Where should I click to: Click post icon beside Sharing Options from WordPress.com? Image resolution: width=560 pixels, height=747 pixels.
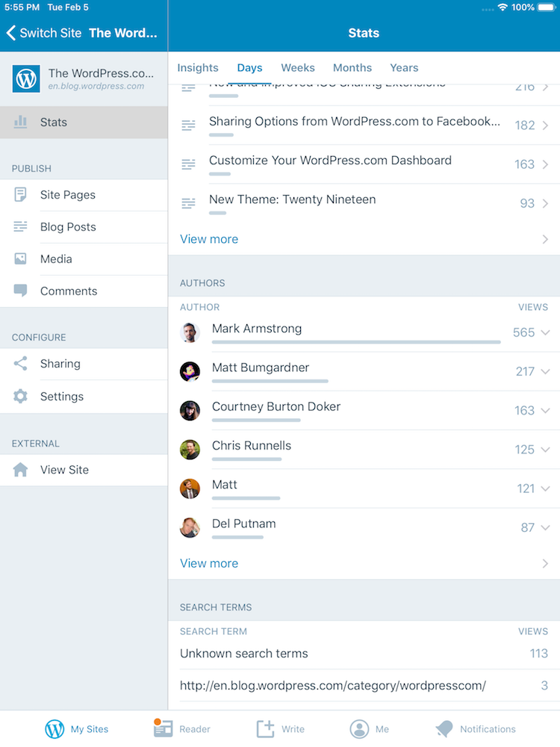(189, 125)
